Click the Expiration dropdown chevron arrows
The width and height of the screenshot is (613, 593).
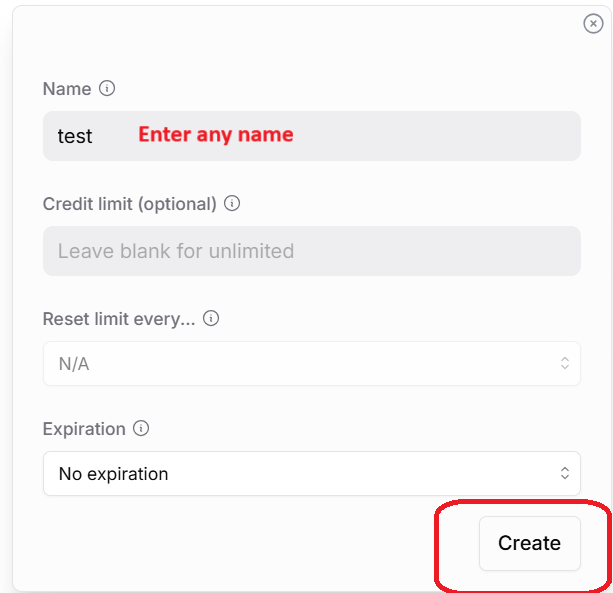(x=564, y=473)
